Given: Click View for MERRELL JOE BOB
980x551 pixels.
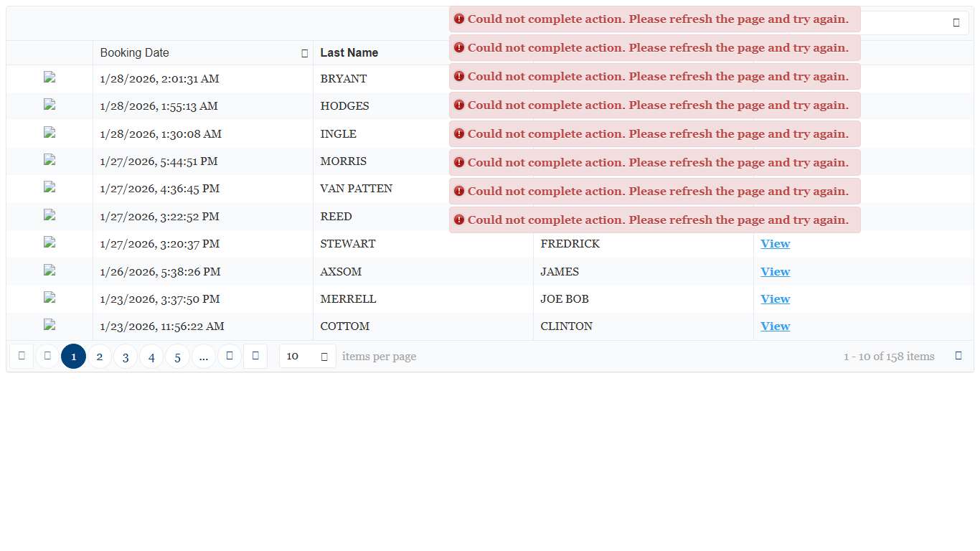Looking at the screenshot, I should coord(775,299).
